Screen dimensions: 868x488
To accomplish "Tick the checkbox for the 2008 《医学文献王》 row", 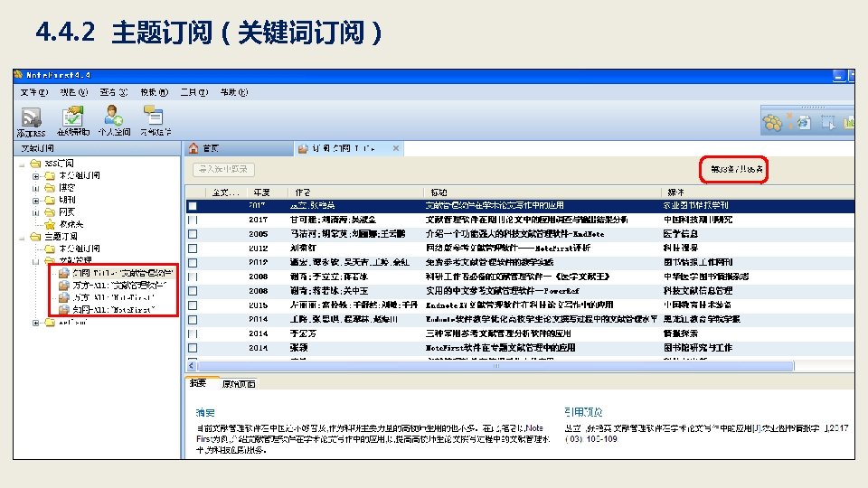I will tap(193, 277).
